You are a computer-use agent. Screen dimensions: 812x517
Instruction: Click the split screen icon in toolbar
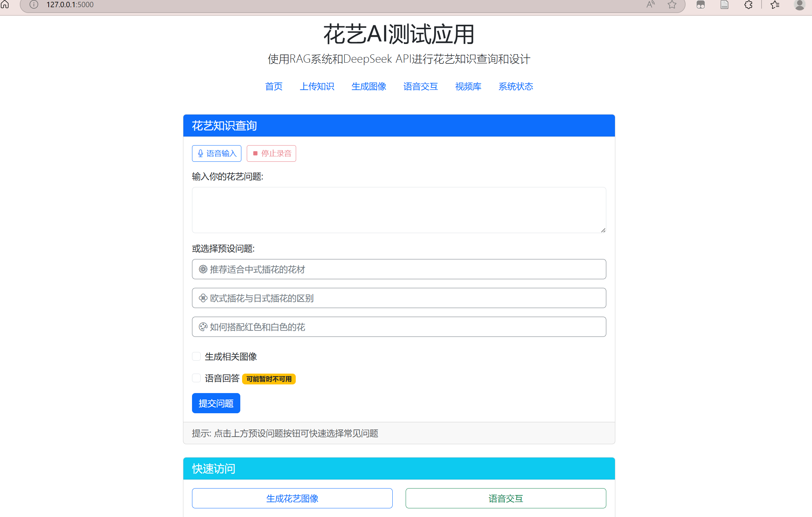click(700, 5)
